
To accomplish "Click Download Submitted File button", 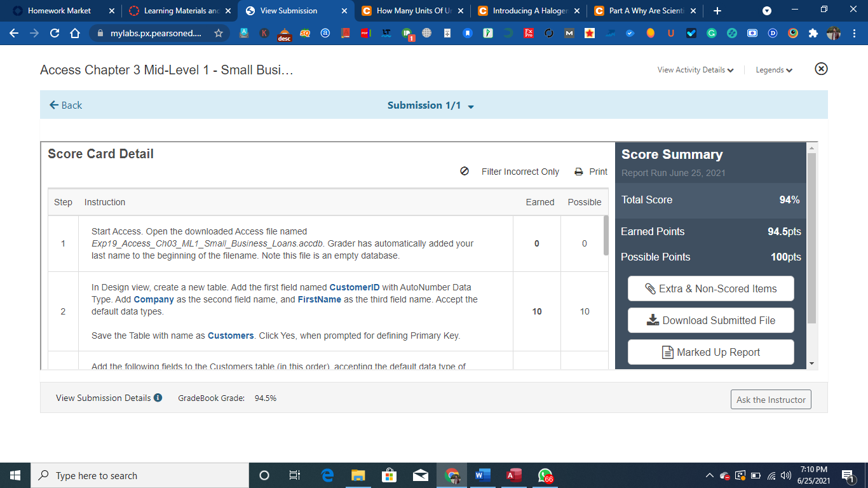I will [x=710, y=320].
